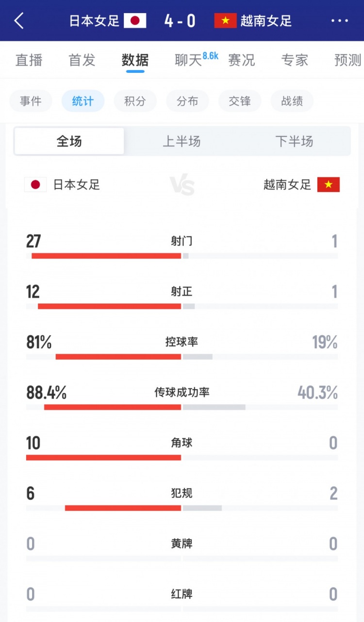Switch to the 专家 (experts) tab
The height and width of the screenshot is (622, 364).
point(294,60)
